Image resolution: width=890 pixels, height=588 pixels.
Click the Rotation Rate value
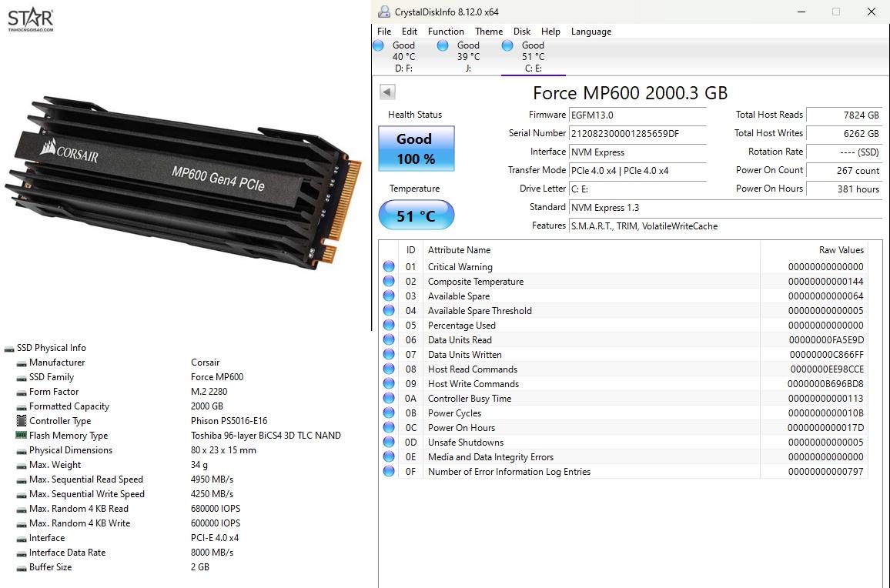(x=845, y=152)
